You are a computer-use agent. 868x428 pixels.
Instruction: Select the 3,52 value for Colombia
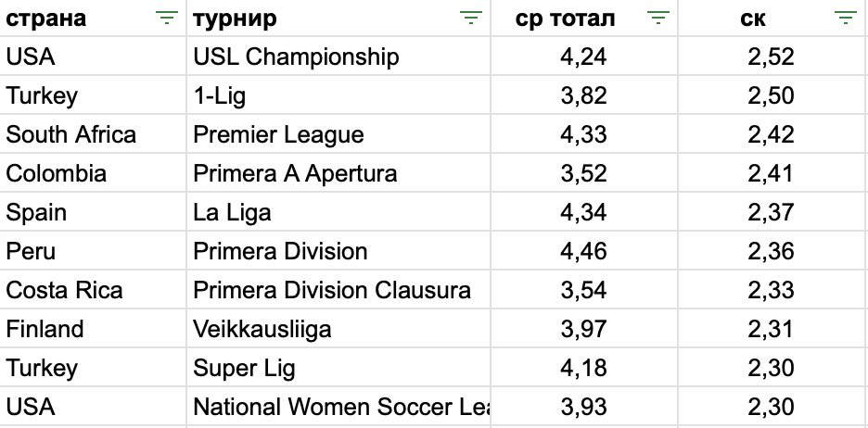pyautogui.click(x=584, y=173)
